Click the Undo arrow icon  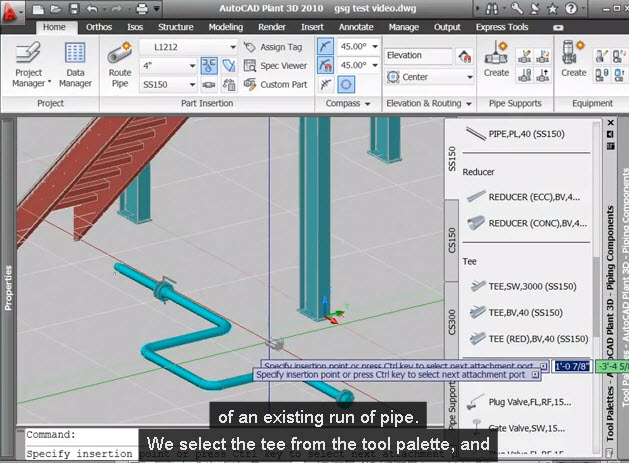[92, 9]
